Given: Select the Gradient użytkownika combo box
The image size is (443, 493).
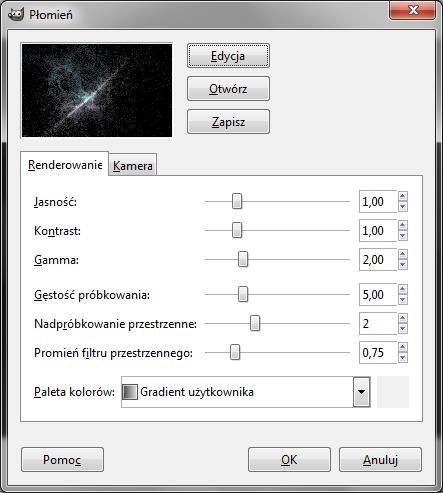Looking at the screenshot, I should point(246,392).
